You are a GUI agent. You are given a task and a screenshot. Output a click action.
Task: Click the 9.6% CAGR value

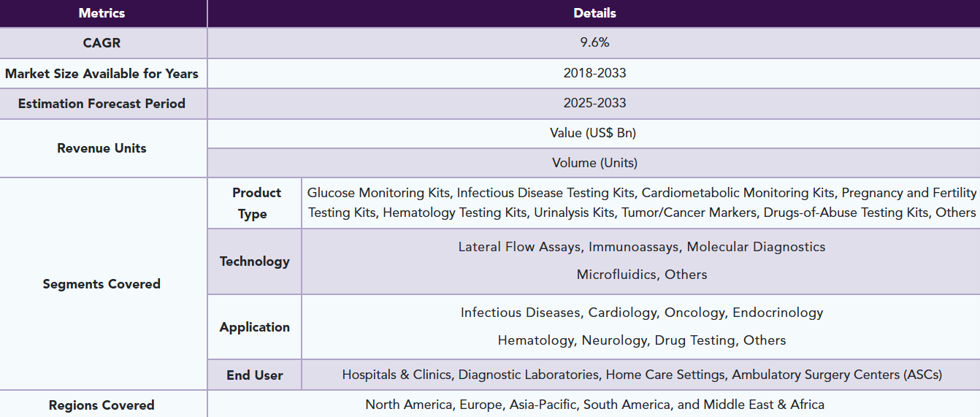click(x=594, y=43)
